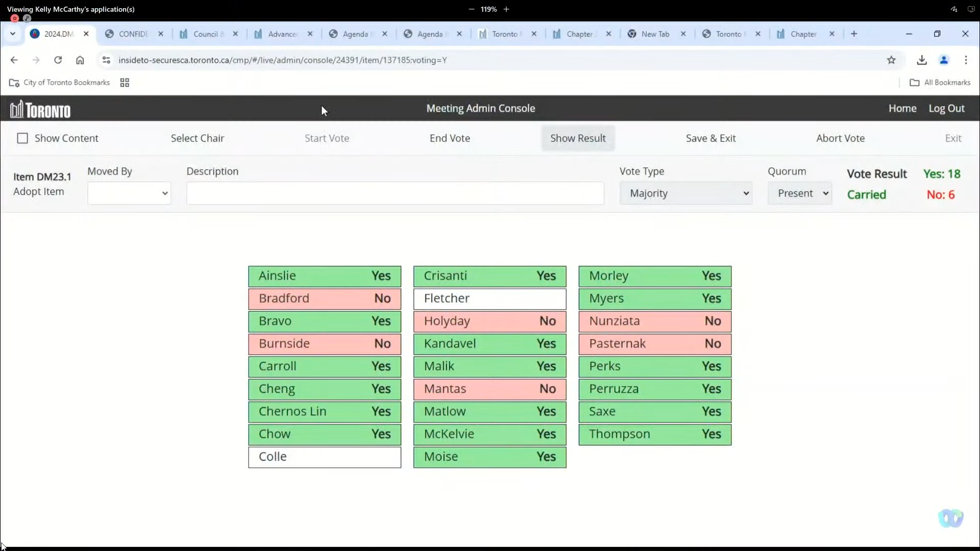Open the Vote Type Majority dropdown
Viewport: 980px width, 551px height.
tap(686, 193)
